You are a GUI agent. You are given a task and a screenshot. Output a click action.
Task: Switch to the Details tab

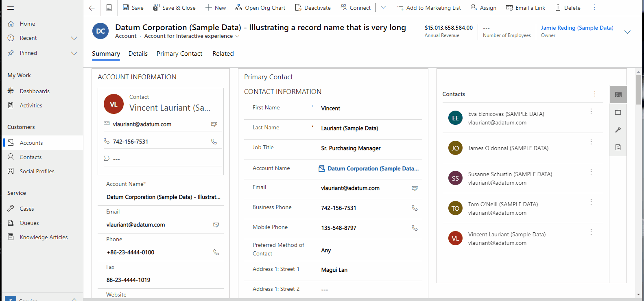(138, 54)
